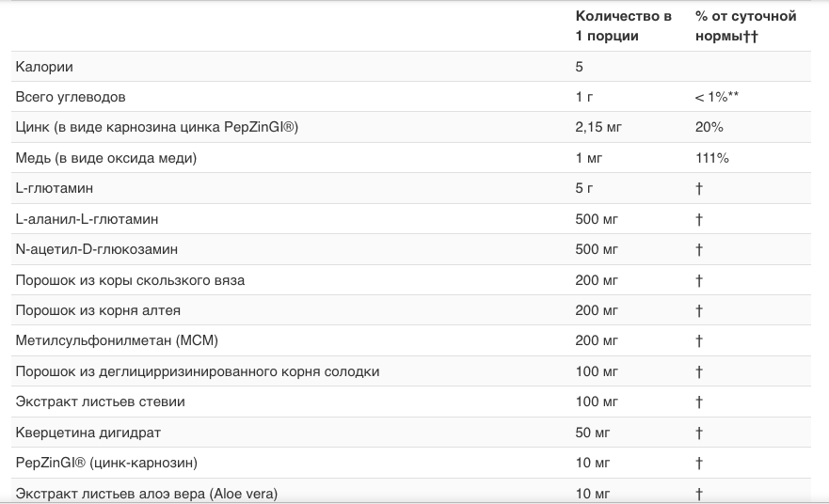Screen dimensions: 829x504
Task: Select the Aloe vera leaf extract row
Action: pyautogui.click(x=147, y=494)
